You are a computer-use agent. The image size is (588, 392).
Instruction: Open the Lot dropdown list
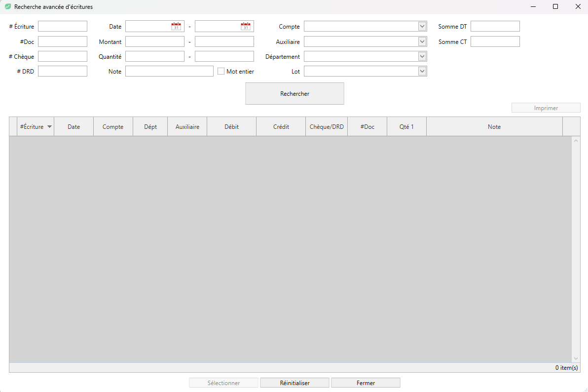tap(422, 72)
